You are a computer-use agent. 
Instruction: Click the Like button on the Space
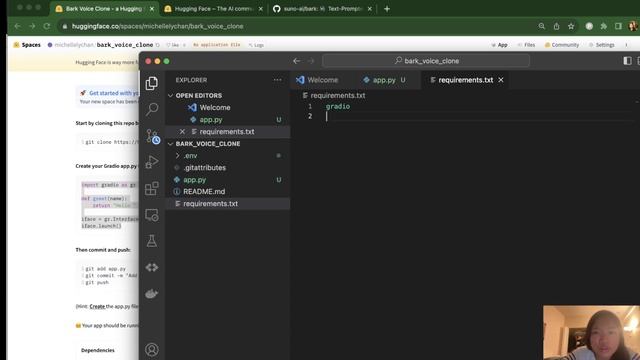(176, 45)
